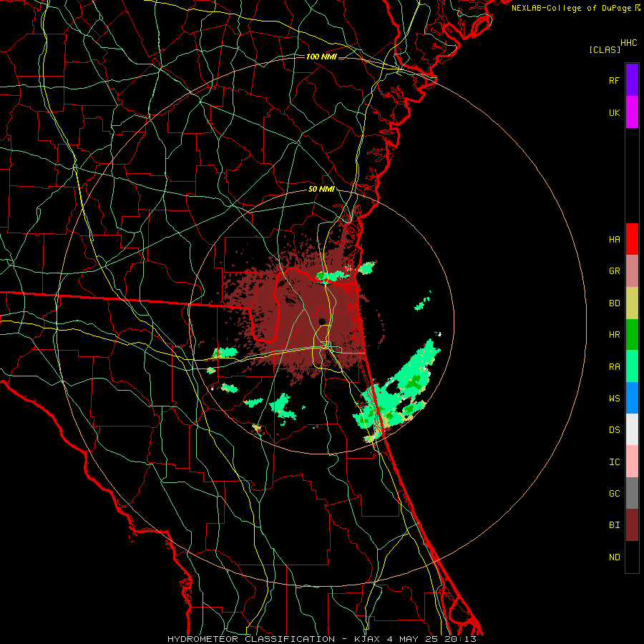The height and width of the screenshot is (644, 644).
Task: Click the [CLAS] legend header
Action: 605,50
